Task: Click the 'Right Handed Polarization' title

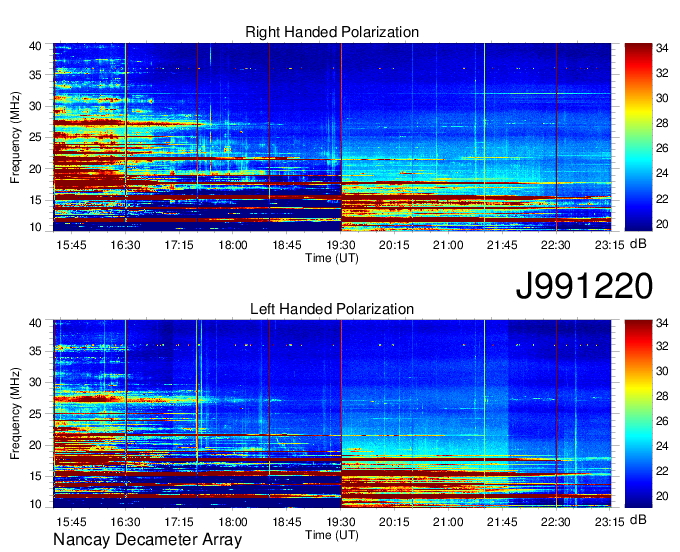Action: tap(332, 32)
